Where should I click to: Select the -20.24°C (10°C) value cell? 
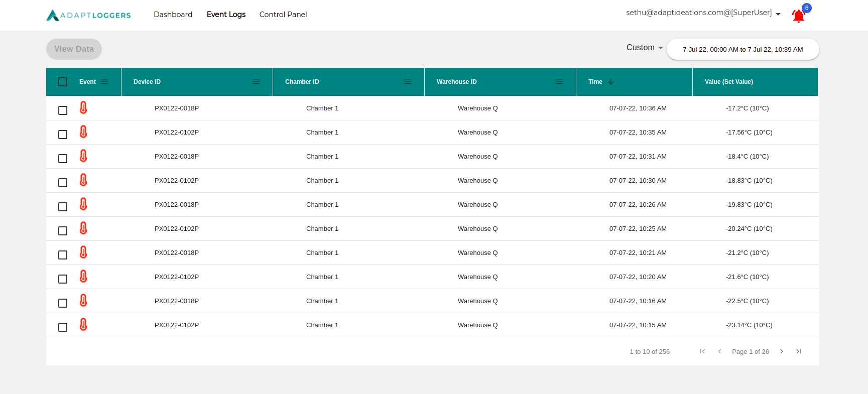click(749, 229)
